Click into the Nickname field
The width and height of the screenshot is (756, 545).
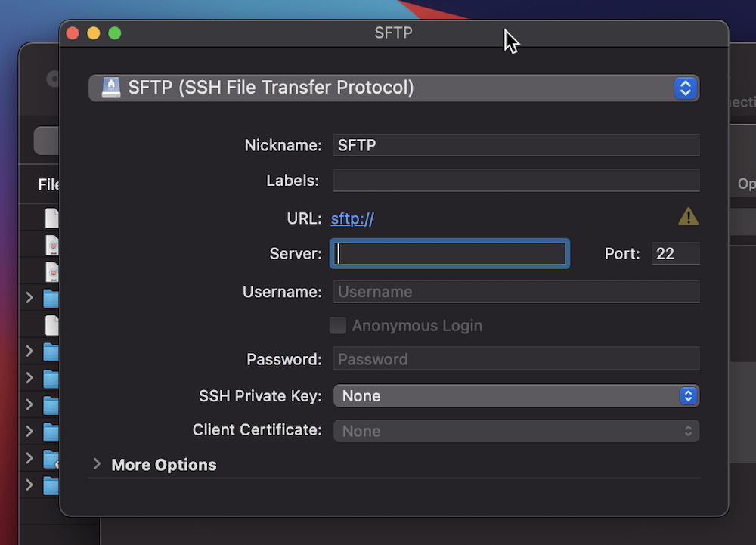516,145
